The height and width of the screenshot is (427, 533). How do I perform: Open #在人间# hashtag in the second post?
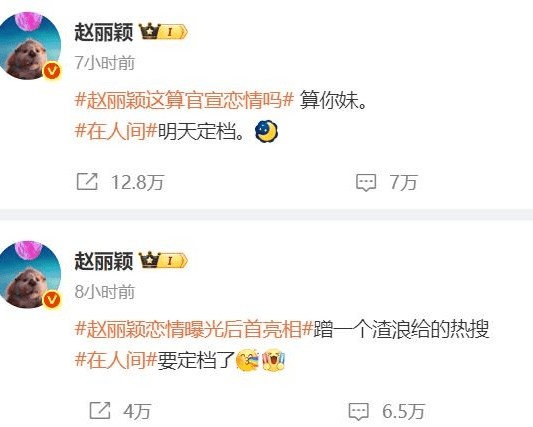(x=116, y=360)
